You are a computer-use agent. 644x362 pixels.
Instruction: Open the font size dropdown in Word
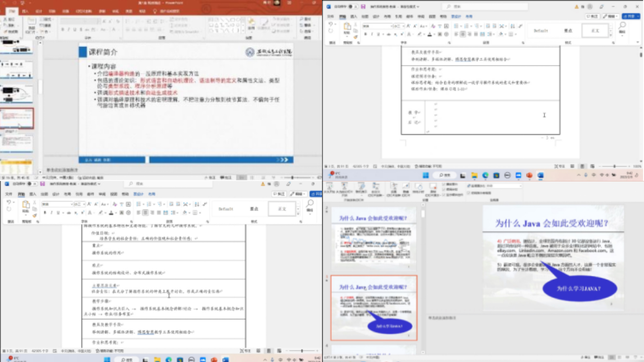(x=79, y=204)
